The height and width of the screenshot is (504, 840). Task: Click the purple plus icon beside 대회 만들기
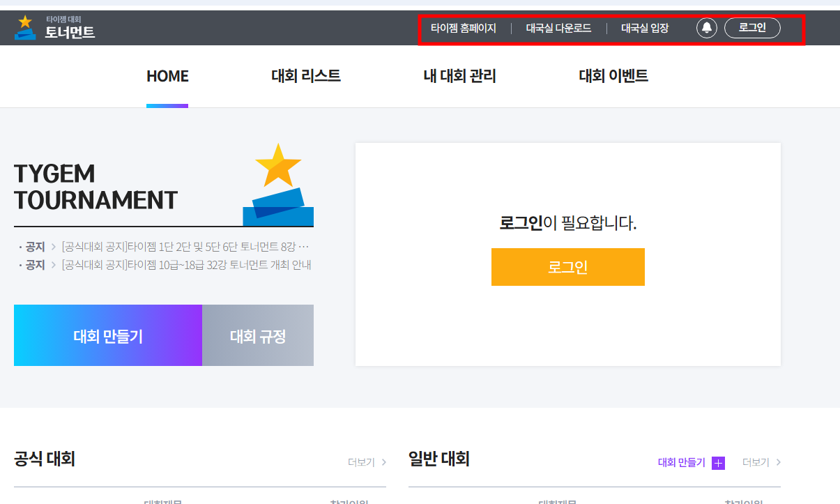coord(719,463)
